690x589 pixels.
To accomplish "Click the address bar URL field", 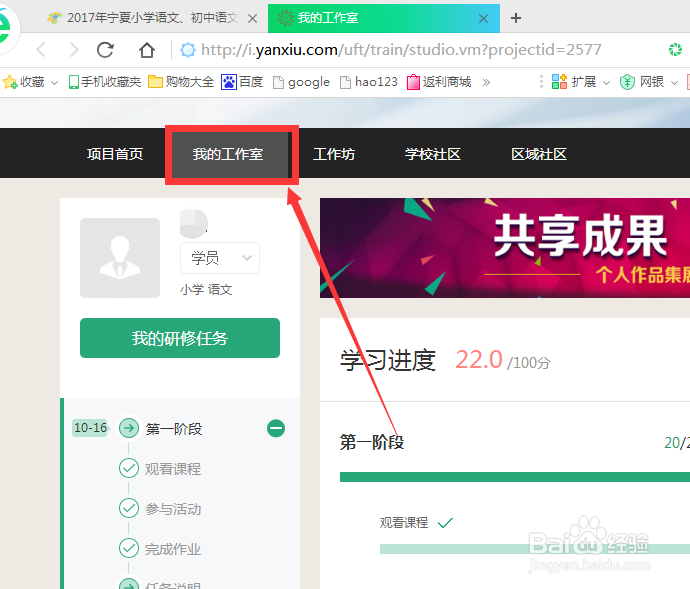I will (401, 50).
